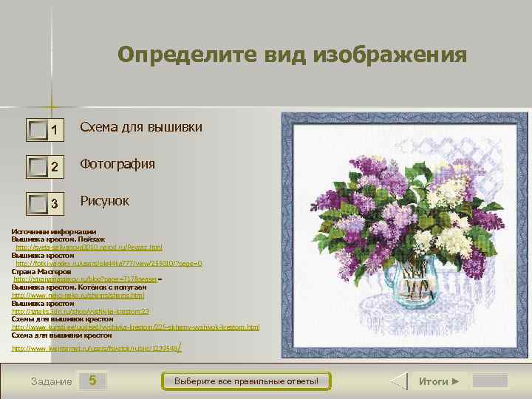Tick checkbox 3 for Рисунок

tap(37, 204)
